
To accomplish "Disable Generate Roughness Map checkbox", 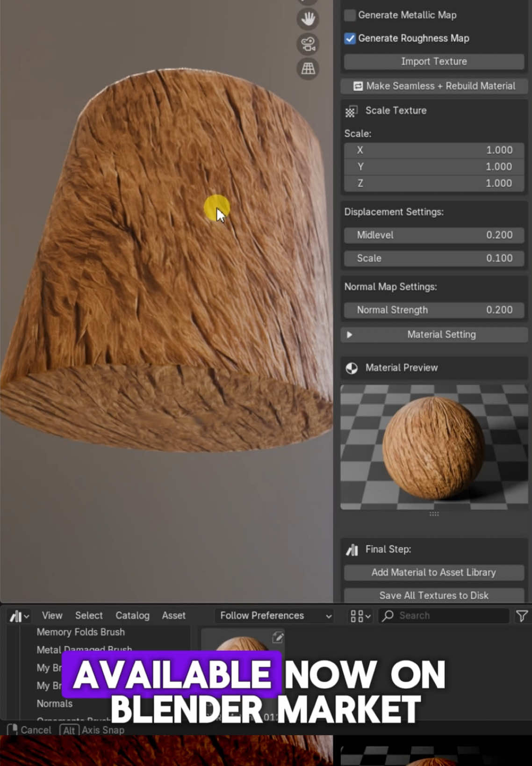I will pos(350,38).
